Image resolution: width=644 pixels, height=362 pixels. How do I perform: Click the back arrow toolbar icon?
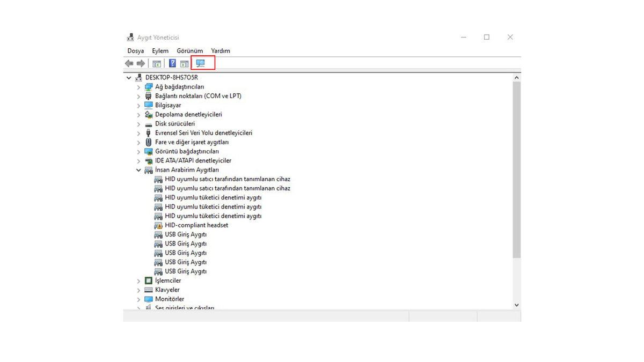[129, 63]
